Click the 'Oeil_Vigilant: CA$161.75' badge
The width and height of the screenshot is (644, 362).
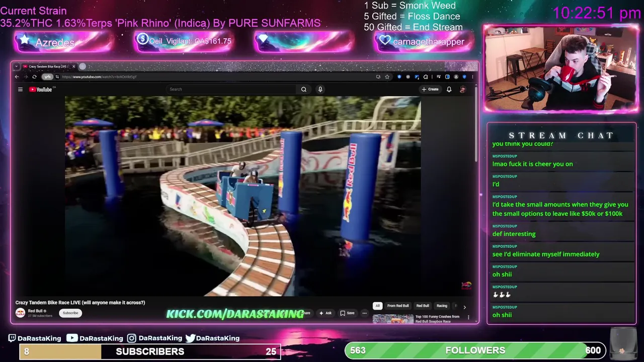coord(184,41)
